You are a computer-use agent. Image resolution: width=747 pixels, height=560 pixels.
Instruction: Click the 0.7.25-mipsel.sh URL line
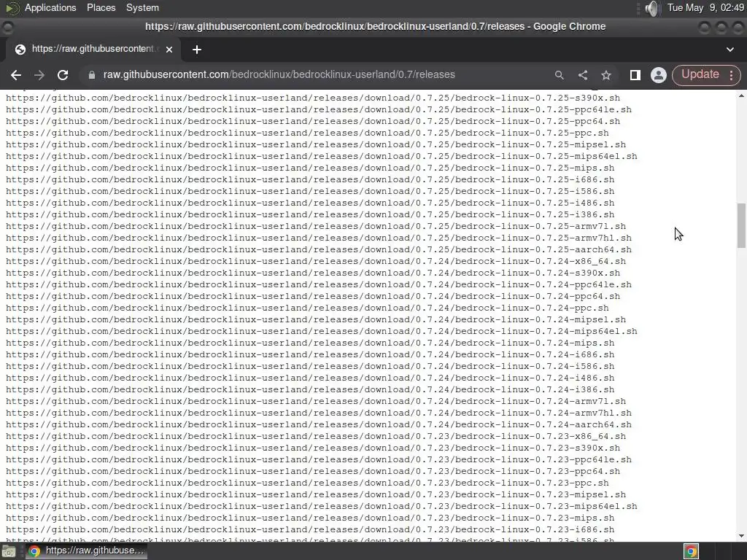316,145
